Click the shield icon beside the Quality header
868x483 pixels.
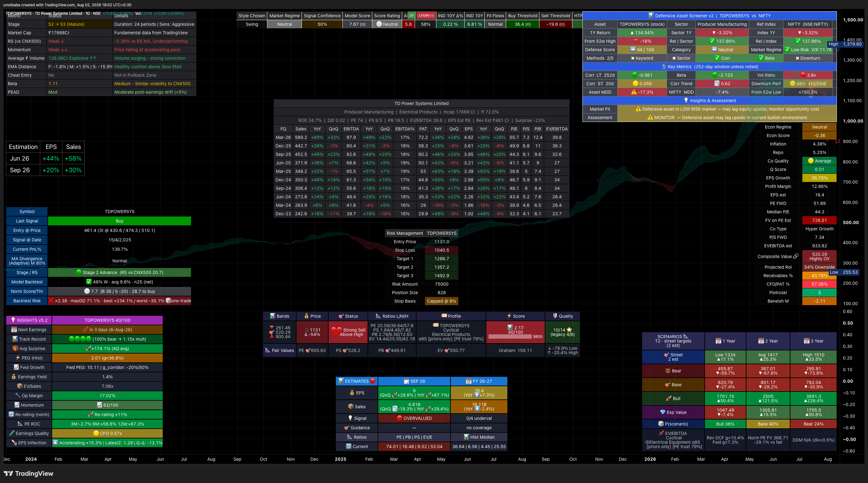click(555, 316)
